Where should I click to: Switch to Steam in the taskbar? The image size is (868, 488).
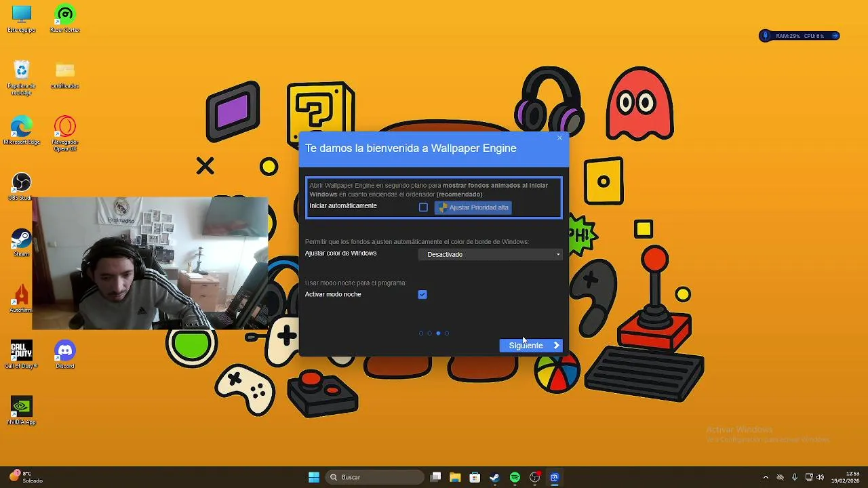pos(494,477)
